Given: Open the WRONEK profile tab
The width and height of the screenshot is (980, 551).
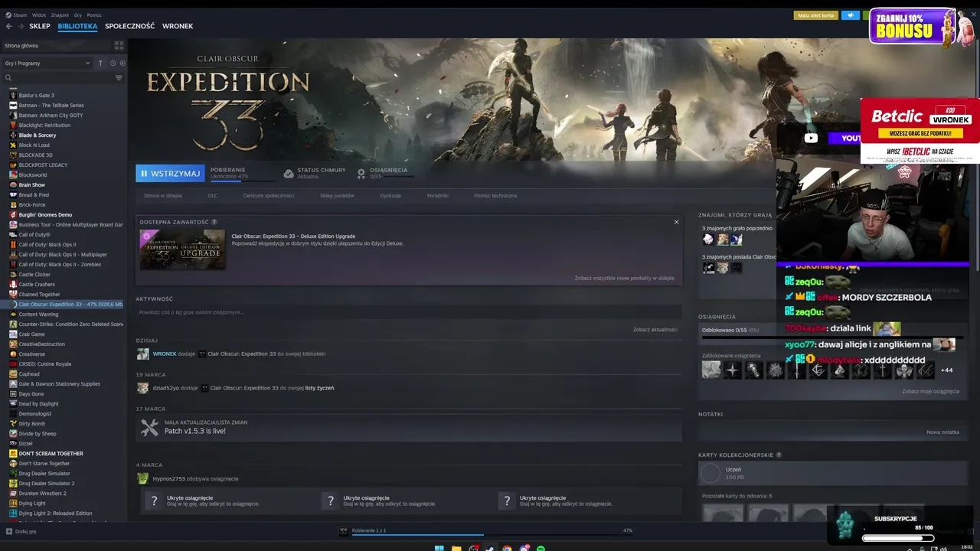Looking at the screenshot, I should click(178, 26).
